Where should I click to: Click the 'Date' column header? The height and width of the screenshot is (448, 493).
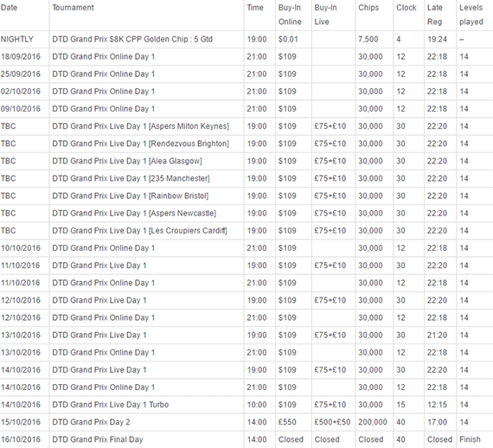coord(9,8)
